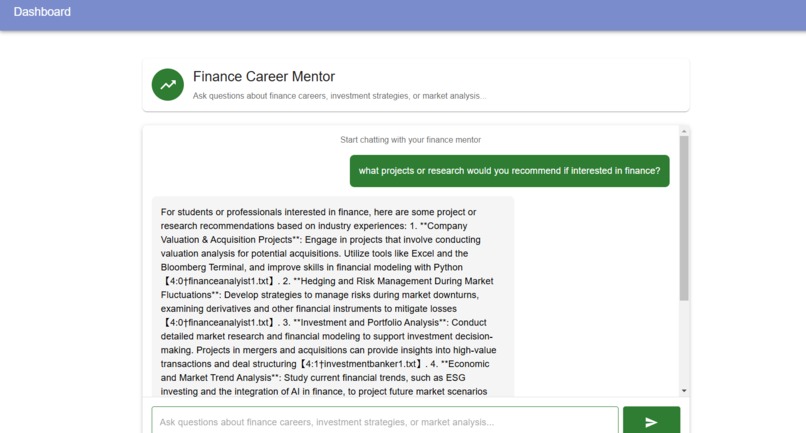The width and height of the screenshot is (806, 433).
Task: Click the chat scrollbar down arrow
Action: pos(684,391)
